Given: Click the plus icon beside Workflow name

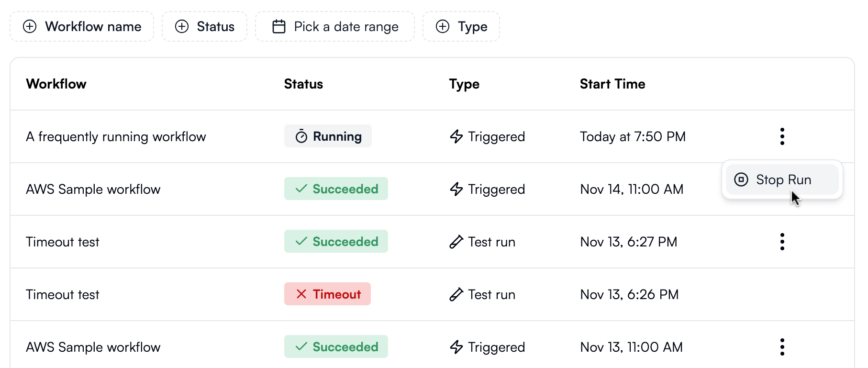Looking at the screenshot, I should [x=30, y=27].
